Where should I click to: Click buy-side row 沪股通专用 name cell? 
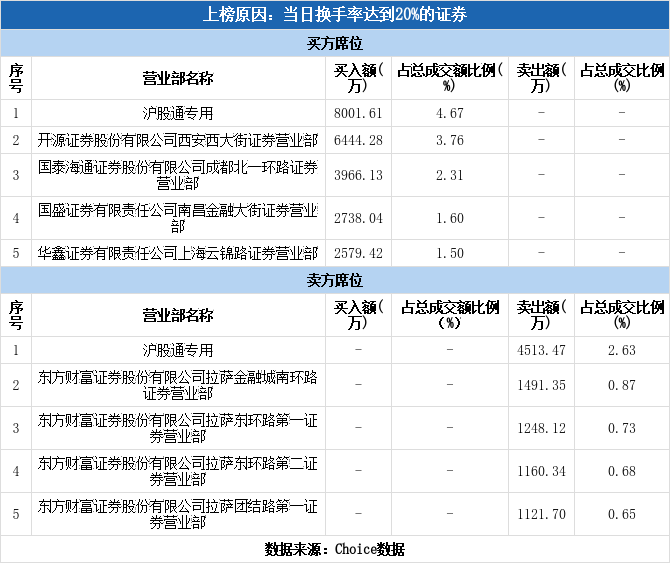(178, 113)
